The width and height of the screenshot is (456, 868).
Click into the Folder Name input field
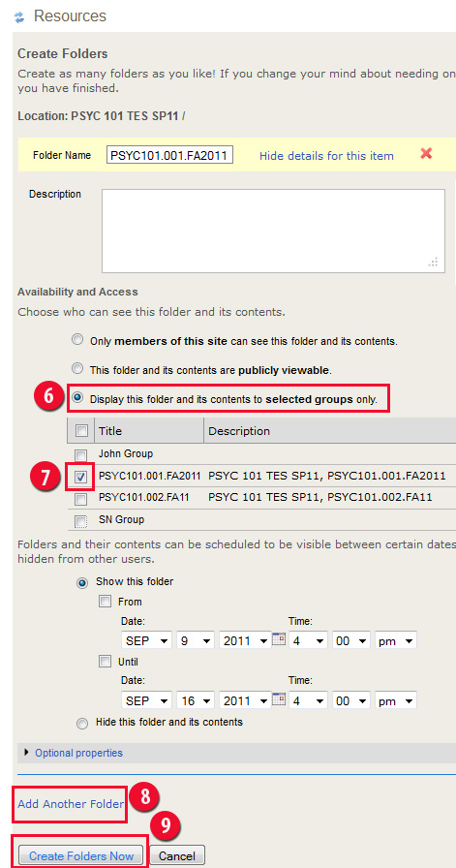pos(169,155)
